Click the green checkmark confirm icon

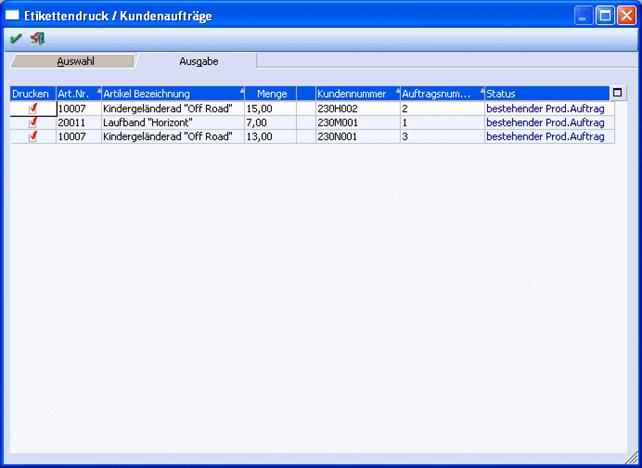click(x=15, y=39)
